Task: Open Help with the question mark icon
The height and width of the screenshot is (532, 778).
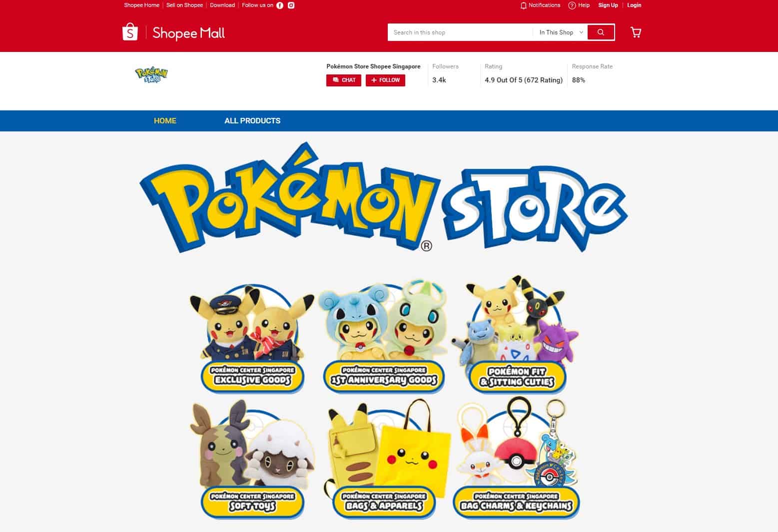Action: 579,5
